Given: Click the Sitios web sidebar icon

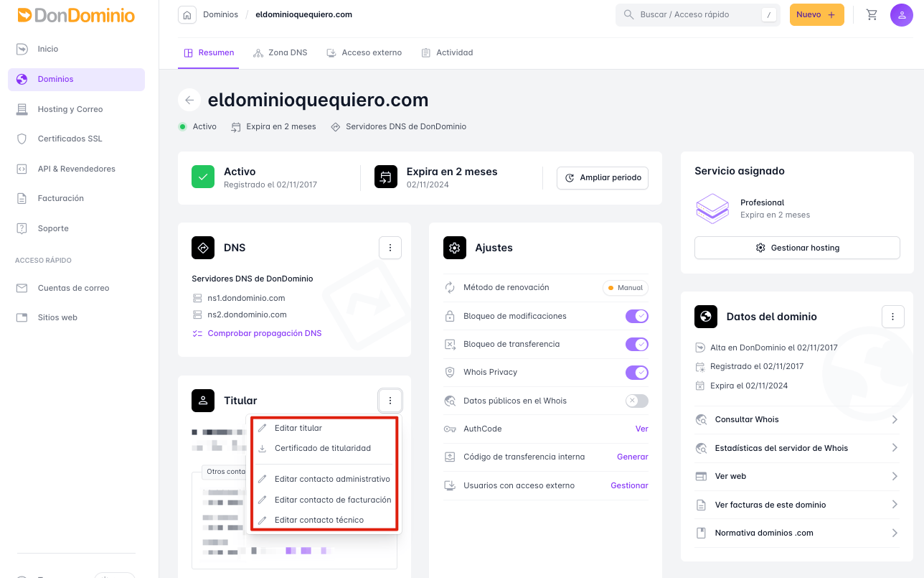Looking at the screenshot, I should (22, 317).
